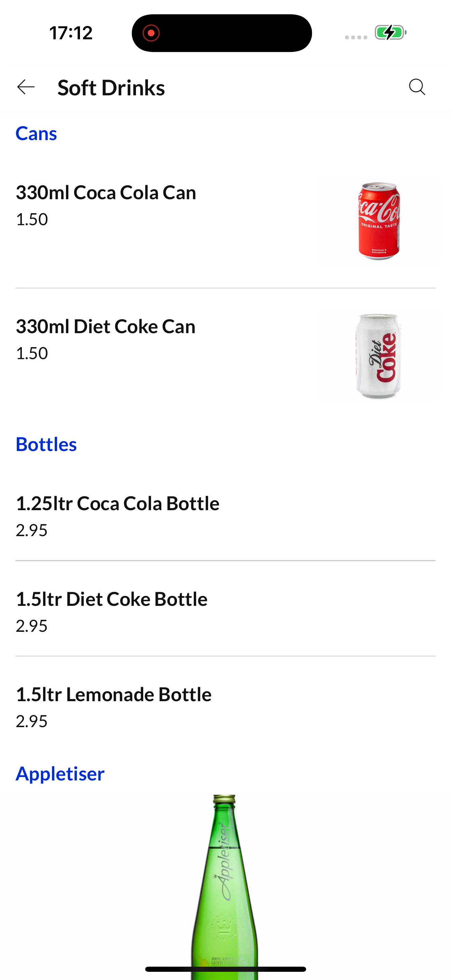Tap the back arrow icon
The height and width of the screenshot is (980, 451).
click(x=26, y=87)
